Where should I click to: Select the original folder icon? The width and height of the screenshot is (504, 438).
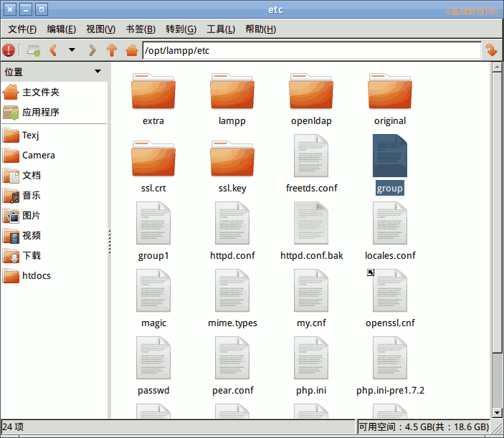click(390, 91)
